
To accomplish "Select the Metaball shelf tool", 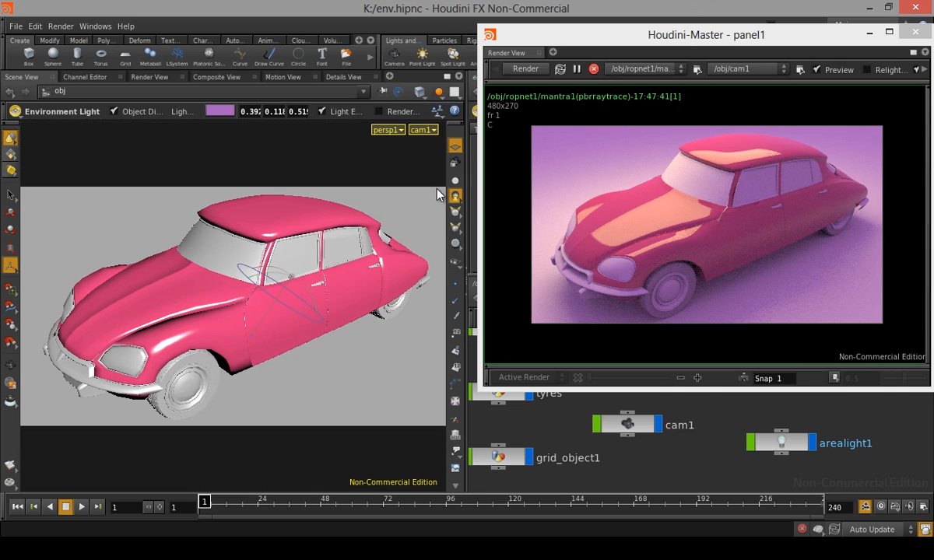I will pyautogui.click(x=150, y=57).
